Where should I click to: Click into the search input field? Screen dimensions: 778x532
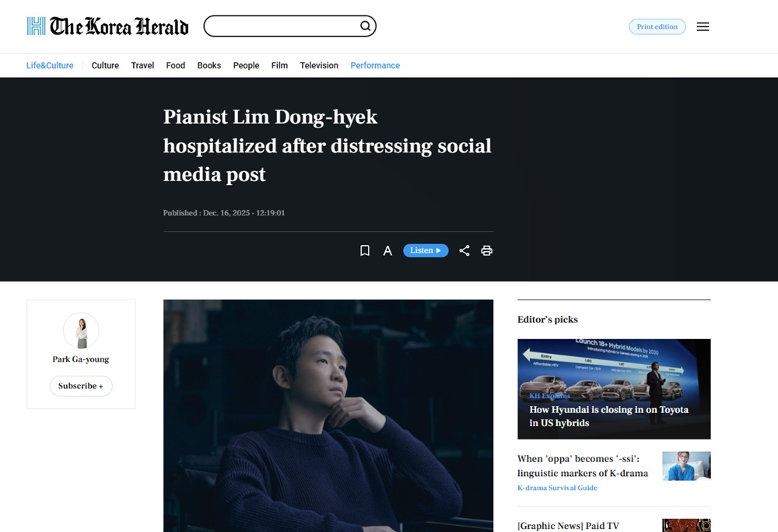283,26
